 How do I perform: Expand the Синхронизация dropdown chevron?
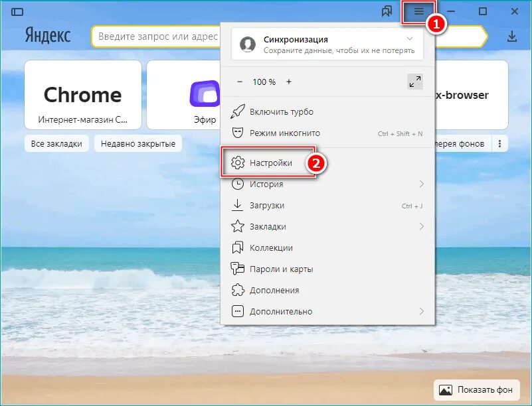pos(410,38)
